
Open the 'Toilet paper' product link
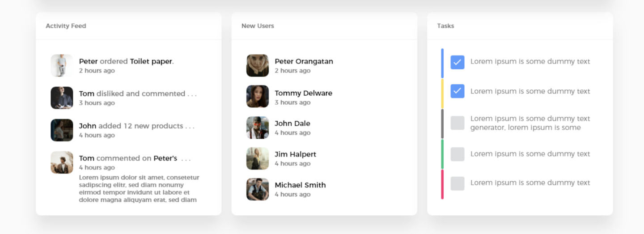click(151, 61)
